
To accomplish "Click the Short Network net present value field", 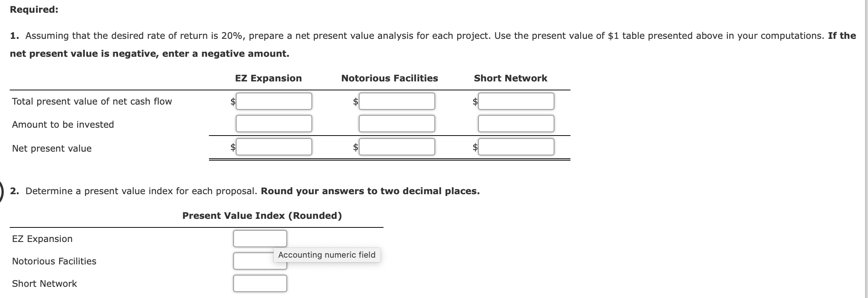I will pyautogui.click(x=516, y=147).
